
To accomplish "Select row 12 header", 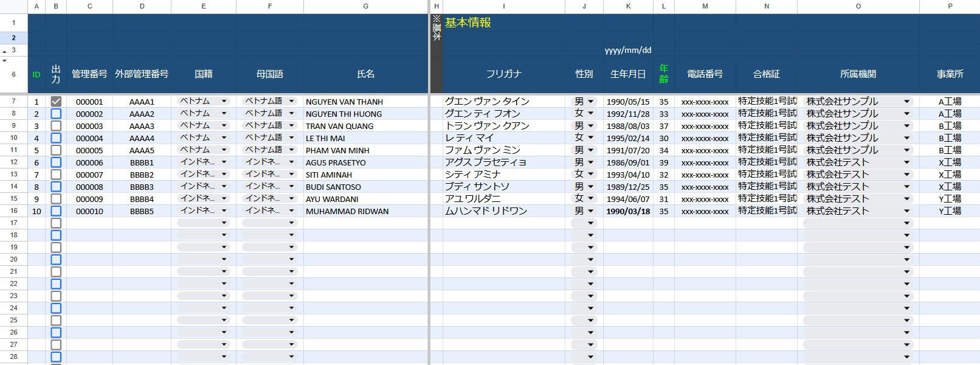I will 13,162.
